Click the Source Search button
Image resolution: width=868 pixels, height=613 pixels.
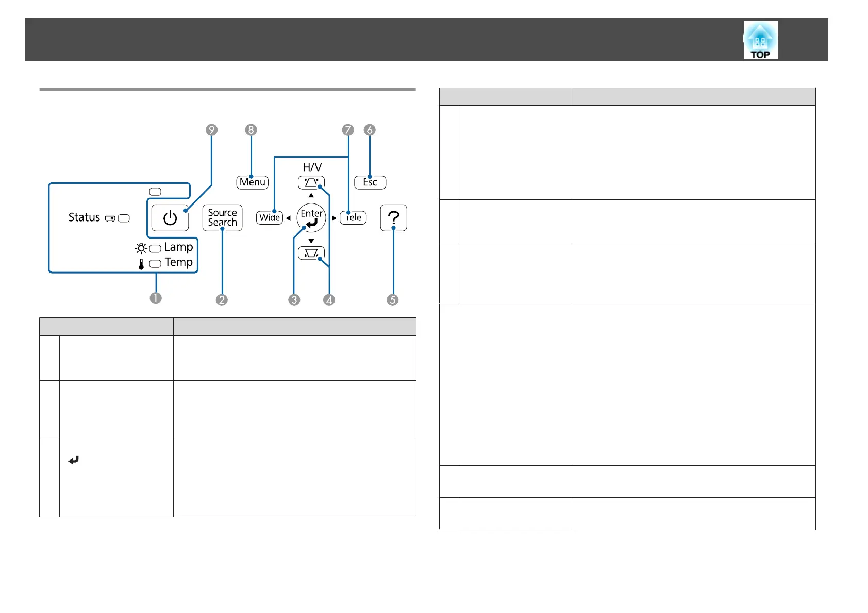pos(222,218)
